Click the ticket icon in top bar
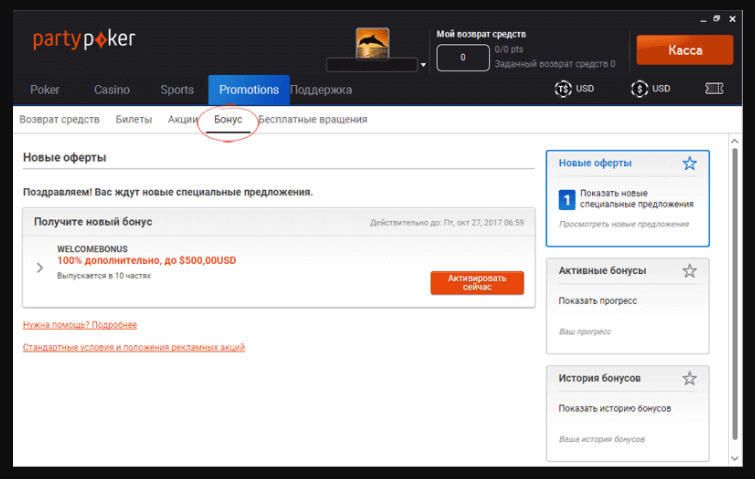This screenshot has height=479, width=755. click(x=713, y=89)
